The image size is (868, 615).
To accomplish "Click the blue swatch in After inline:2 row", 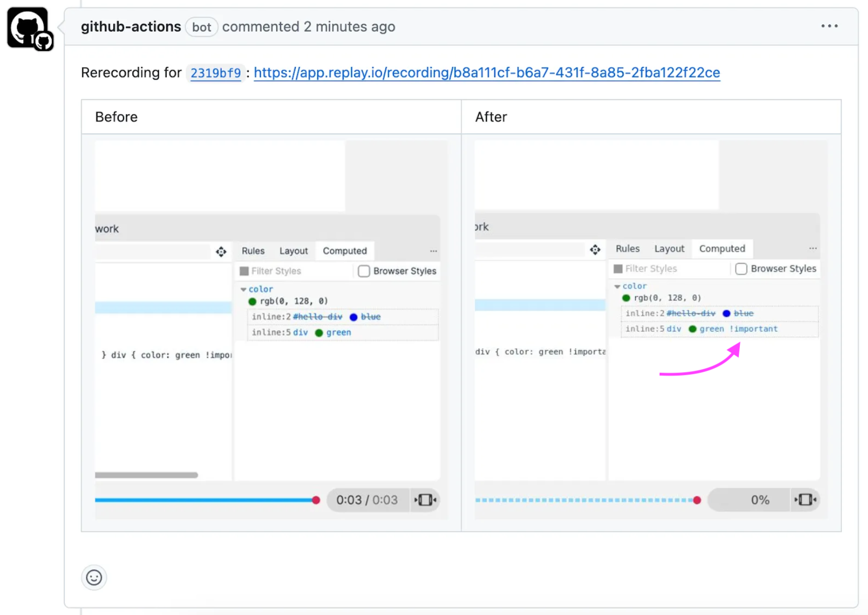I will (727, 314).
